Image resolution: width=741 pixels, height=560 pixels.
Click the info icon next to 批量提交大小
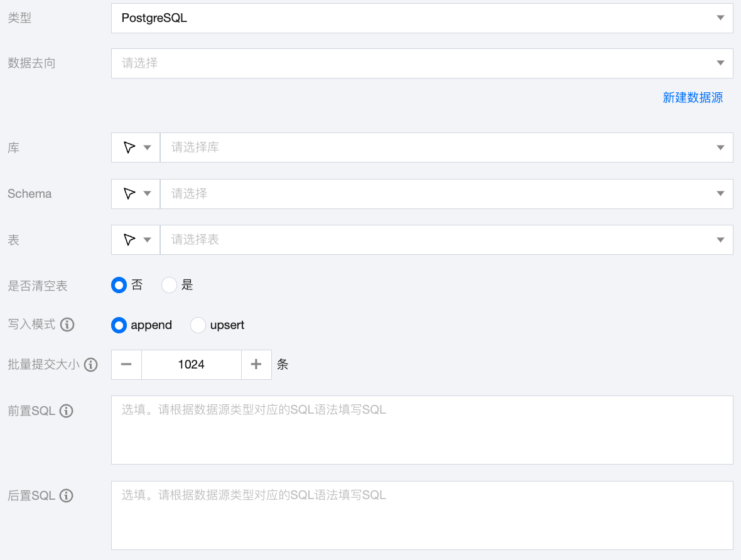(x=91, y=364)
